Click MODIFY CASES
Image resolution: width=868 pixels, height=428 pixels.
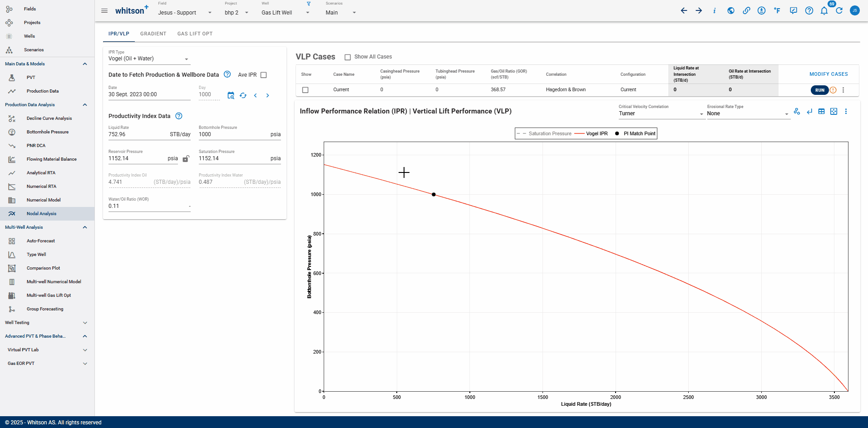coord(829,74)
